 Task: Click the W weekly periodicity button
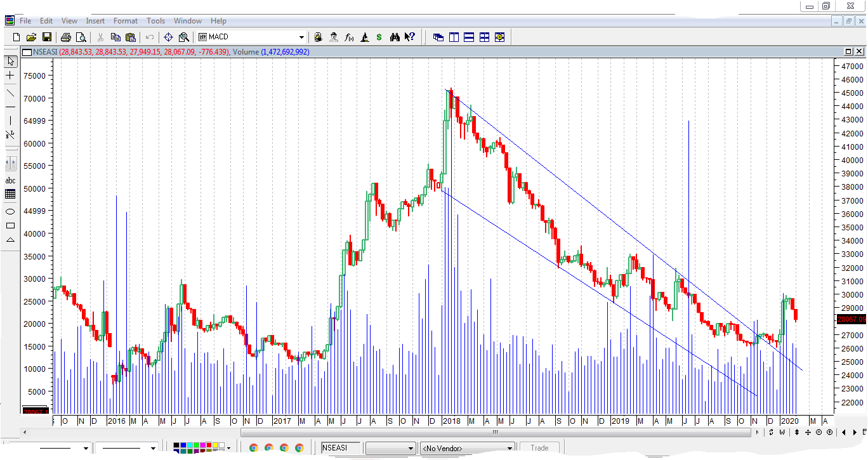click(782, 432)
